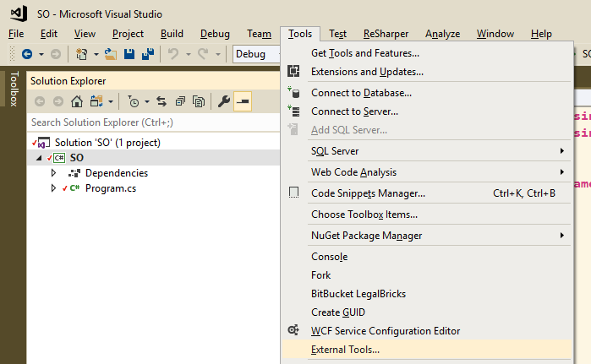
Task: Select the Dependencies tree item
Action: (x=117, y=173)
